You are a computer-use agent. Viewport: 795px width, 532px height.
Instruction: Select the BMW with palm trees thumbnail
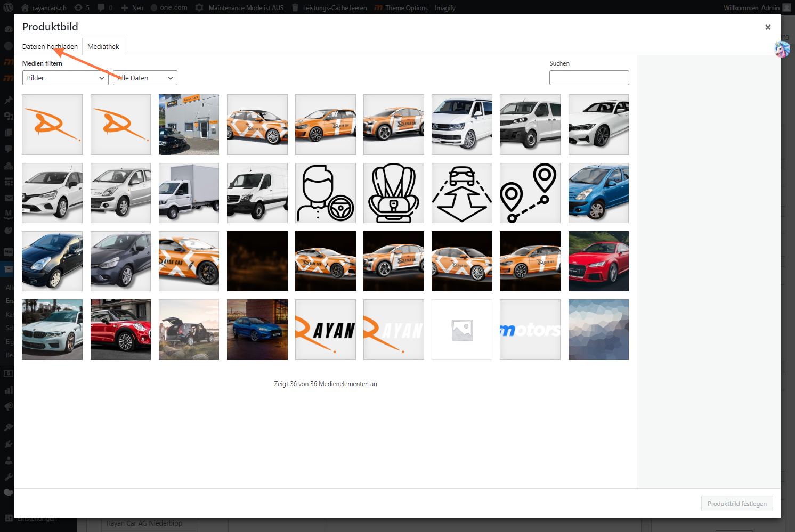pos(52,330)
